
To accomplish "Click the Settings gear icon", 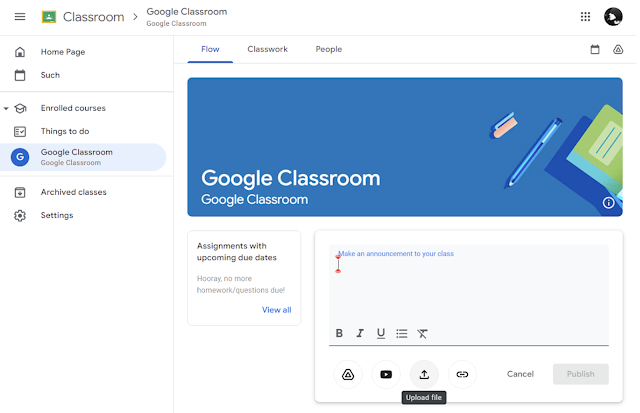I will 20,215.
